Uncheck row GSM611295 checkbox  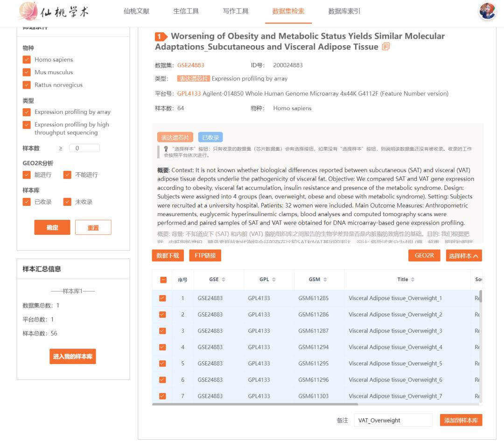coord(163,364)
